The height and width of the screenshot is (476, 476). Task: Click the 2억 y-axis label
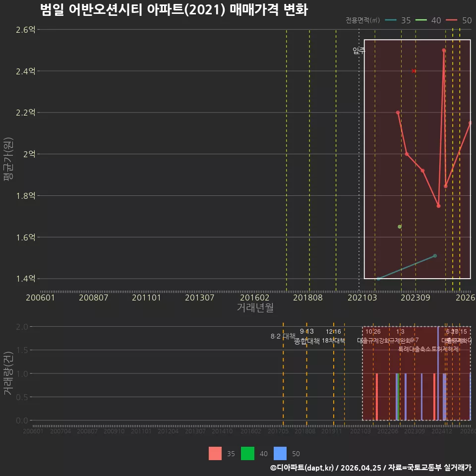(29, 154)
